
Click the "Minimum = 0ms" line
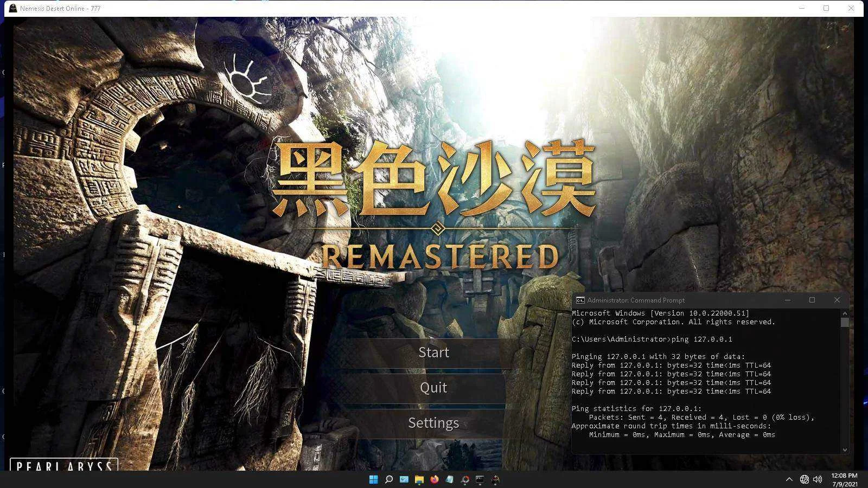point(682,435)
